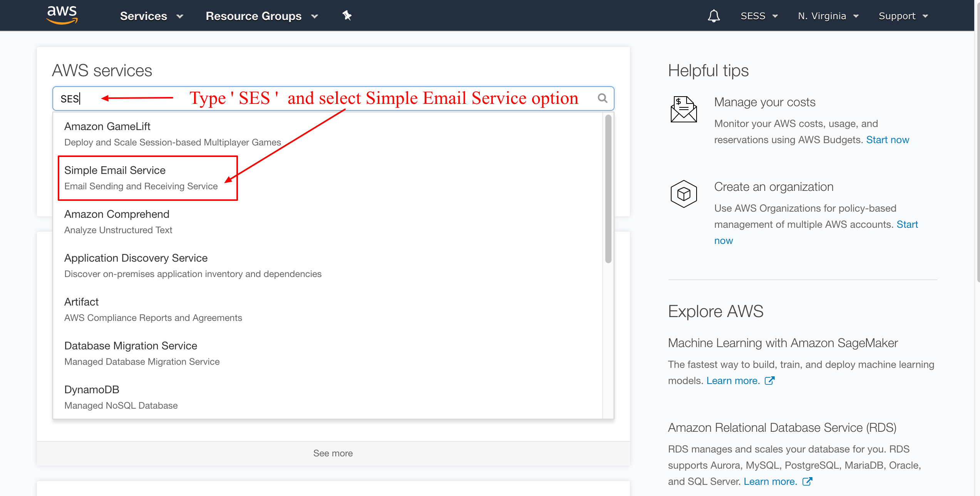Click the See more button
The height and width of the screenshot is (496, 980).
coord(333,453)
